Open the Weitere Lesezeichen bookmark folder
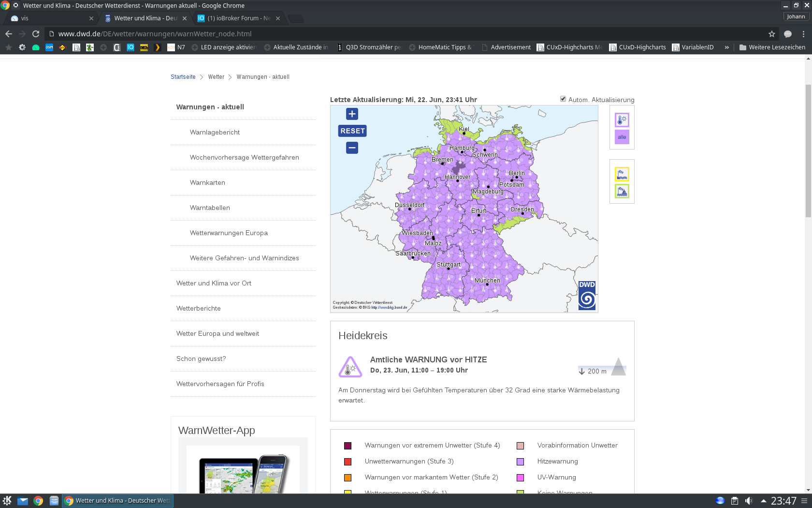 point(772,47)
